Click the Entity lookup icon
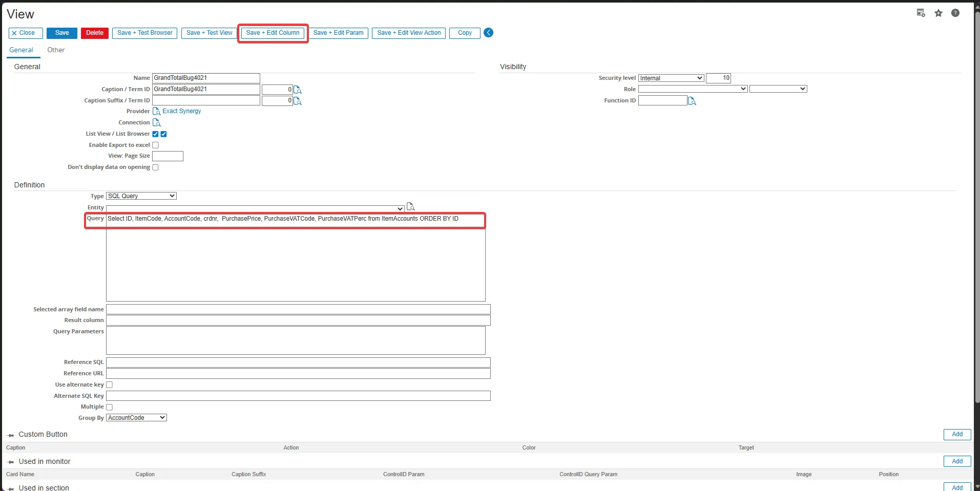Viewport: 980px width, 491px height. click(x=410, y=207)
